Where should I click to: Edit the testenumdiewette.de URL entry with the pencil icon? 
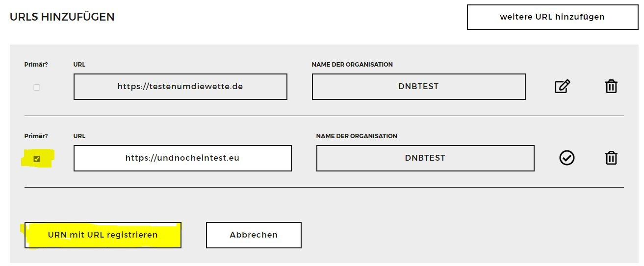[x=562, y=87]
